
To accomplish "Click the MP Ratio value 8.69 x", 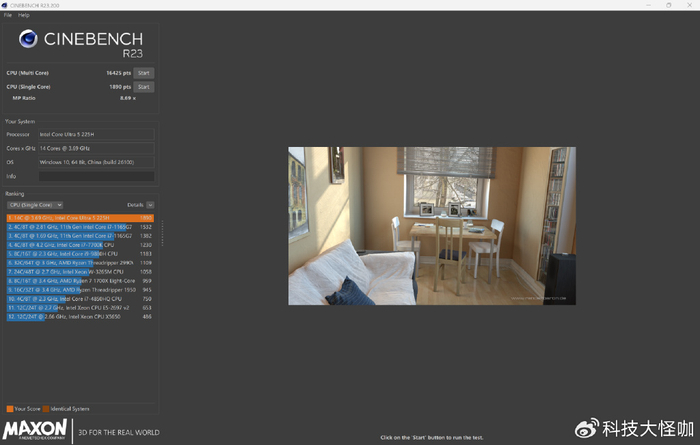I will (x=128, y=98).
